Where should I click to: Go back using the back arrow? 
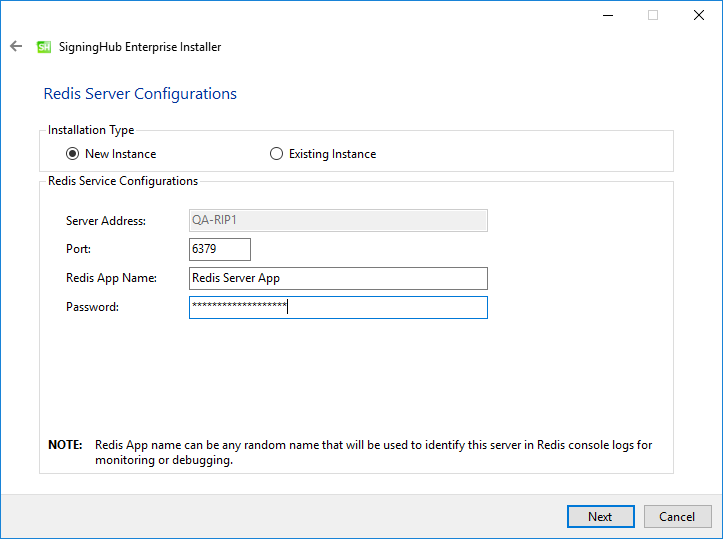point(16,46)
